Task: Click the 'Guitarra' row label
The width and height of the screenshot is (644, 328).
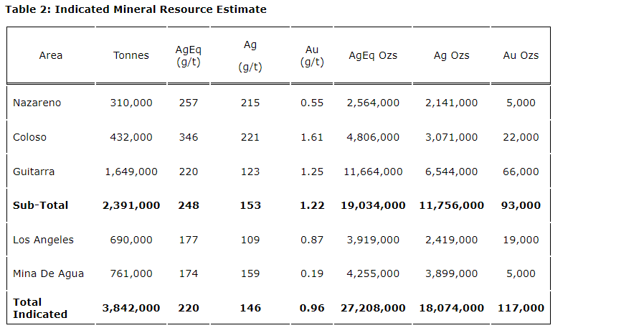Action: tap(34, 172)
